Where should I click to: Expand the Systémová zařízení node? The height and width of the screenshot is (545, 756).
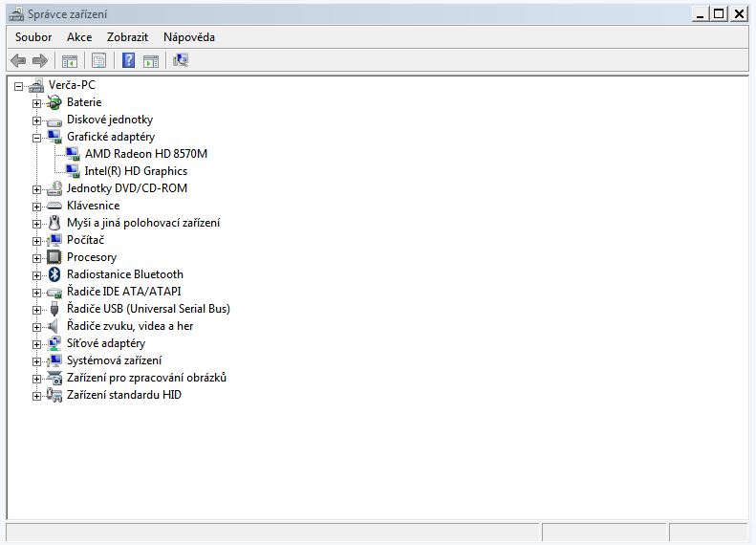pos(36,361)
